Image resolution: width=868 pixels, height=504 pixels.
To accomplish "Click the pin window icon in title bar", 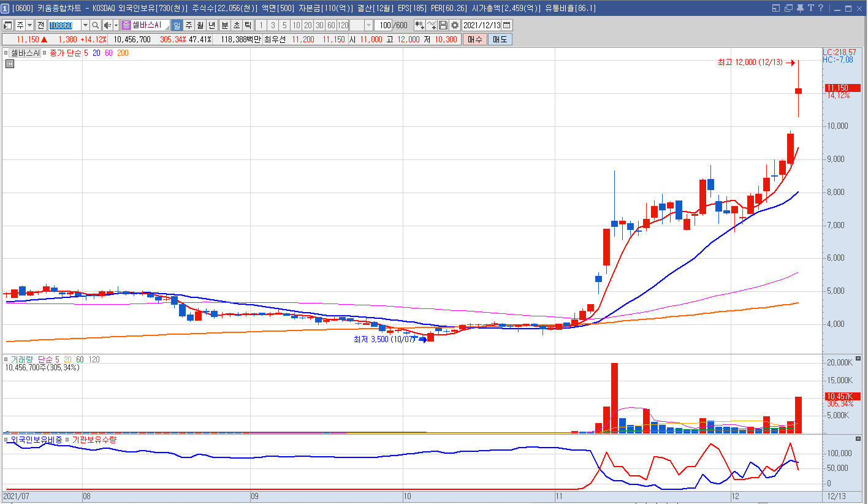I will (800, 8).
